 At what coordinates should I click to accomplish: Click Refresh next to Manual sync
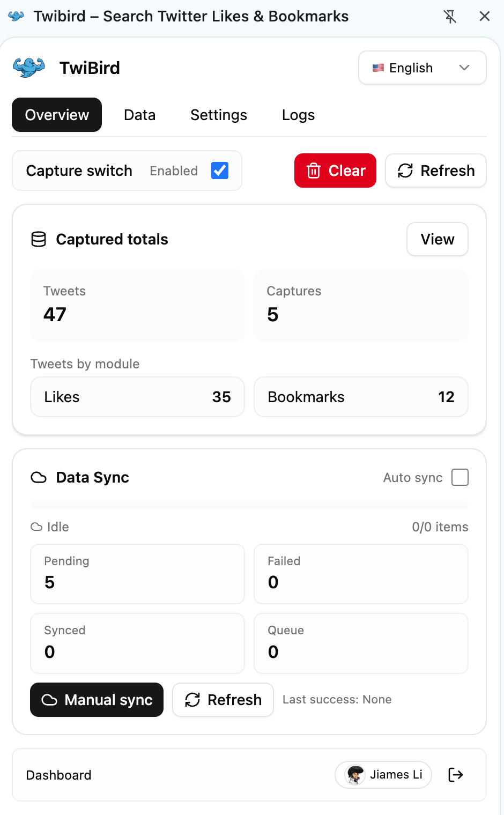tap(223, 700)
